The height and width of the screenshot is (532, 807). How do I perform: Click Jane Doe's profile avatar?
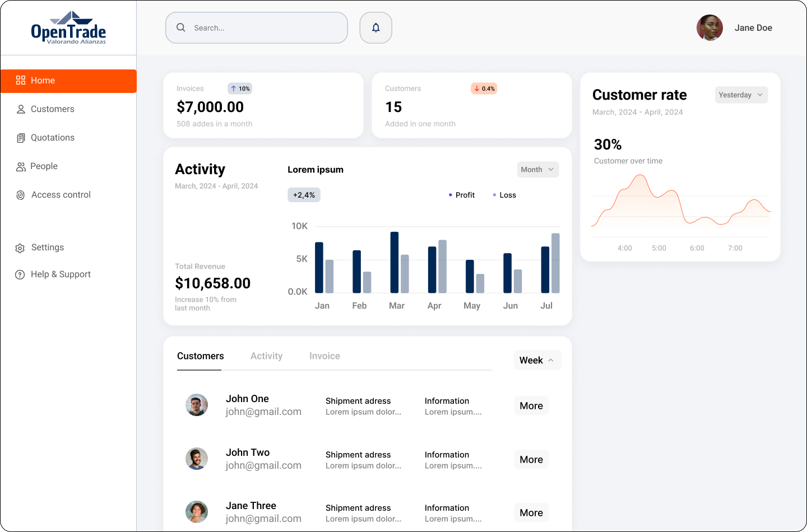coord(709,27)
